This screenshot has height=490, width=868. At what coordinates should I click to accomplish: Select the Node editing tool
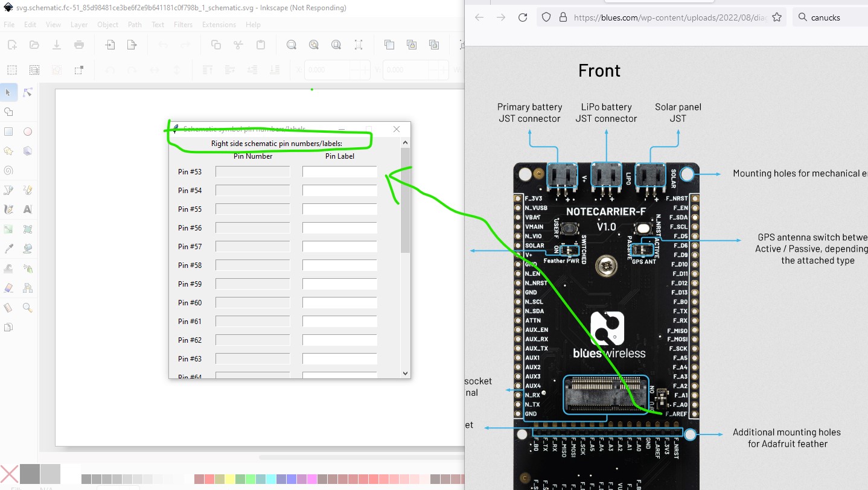pos(27,92)
